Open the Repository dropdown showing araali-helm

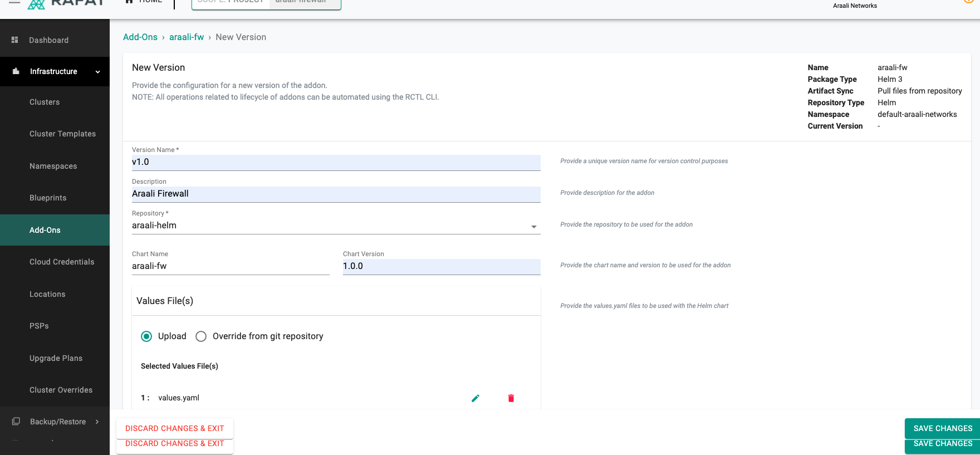point(336,226)
